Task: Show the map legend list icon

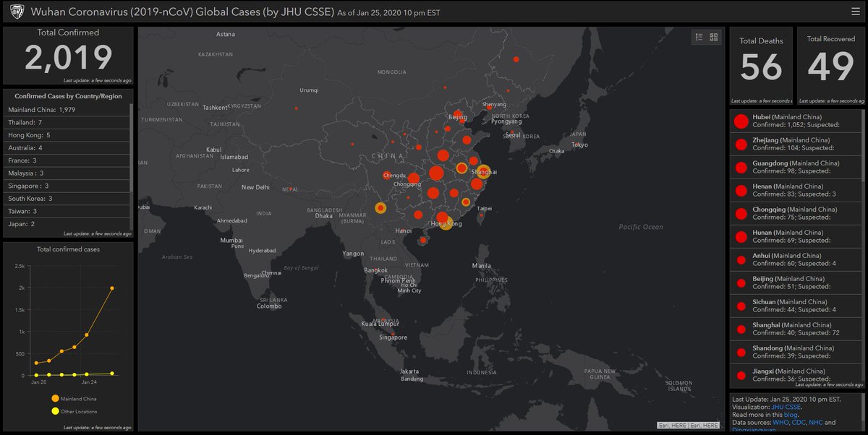Action: point(699,37)
